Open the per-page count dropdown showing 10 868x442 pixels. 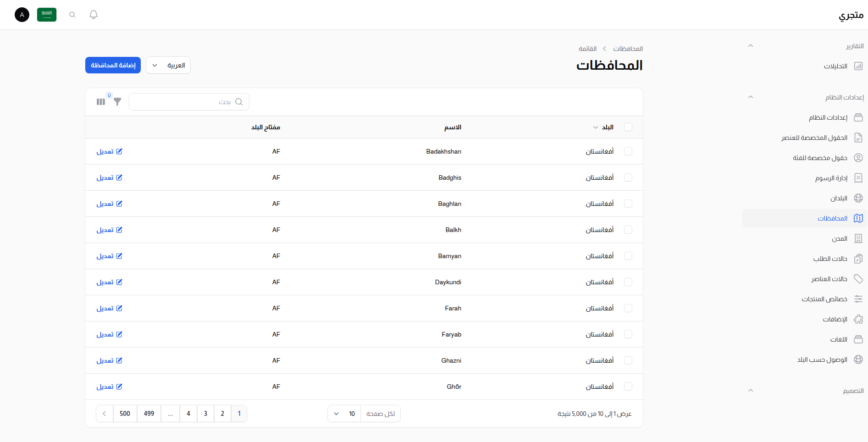pyautogui.click(x=343, y=413)
